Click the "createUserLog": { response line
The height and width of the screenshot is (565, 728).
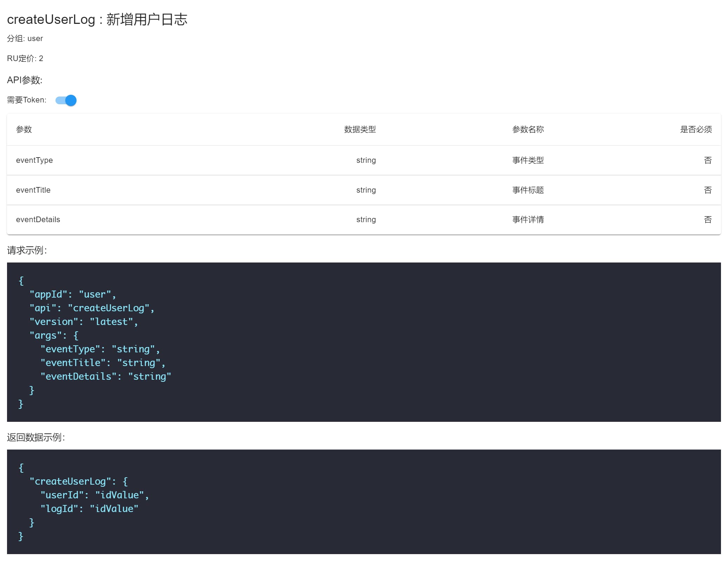pos(79,481)
